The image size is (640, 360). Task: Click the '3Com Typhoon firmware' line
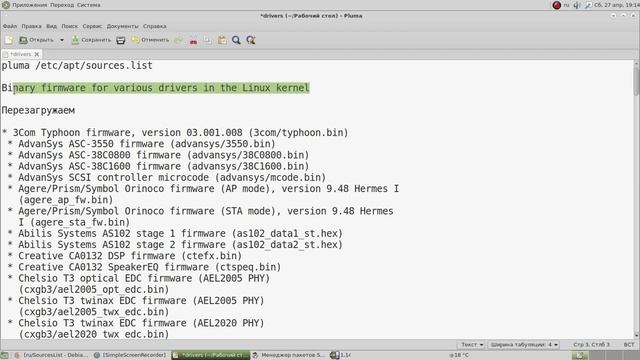[x=175, y=133]
